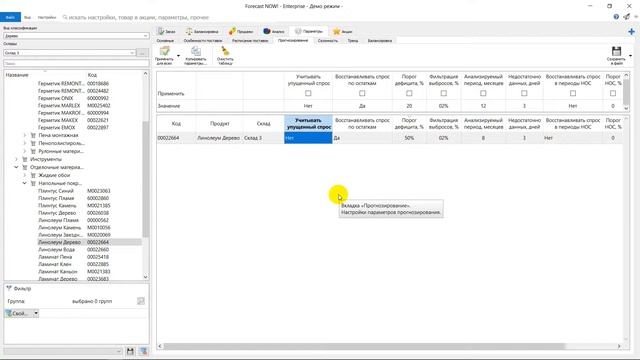Screen dimensions: 640x360
Task: Open the combo box at the bottom of the left panel
Action: tap(63, 351)
